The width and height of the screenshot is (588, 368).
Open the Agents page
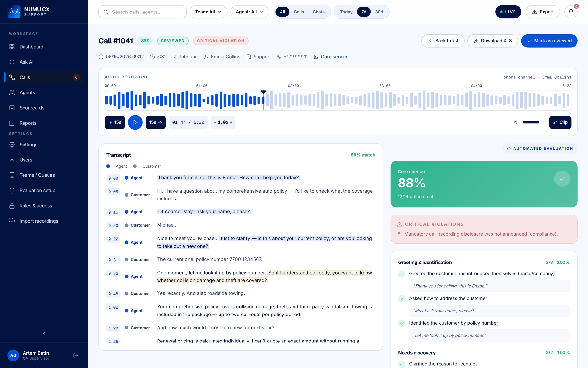tap(44, 92)
